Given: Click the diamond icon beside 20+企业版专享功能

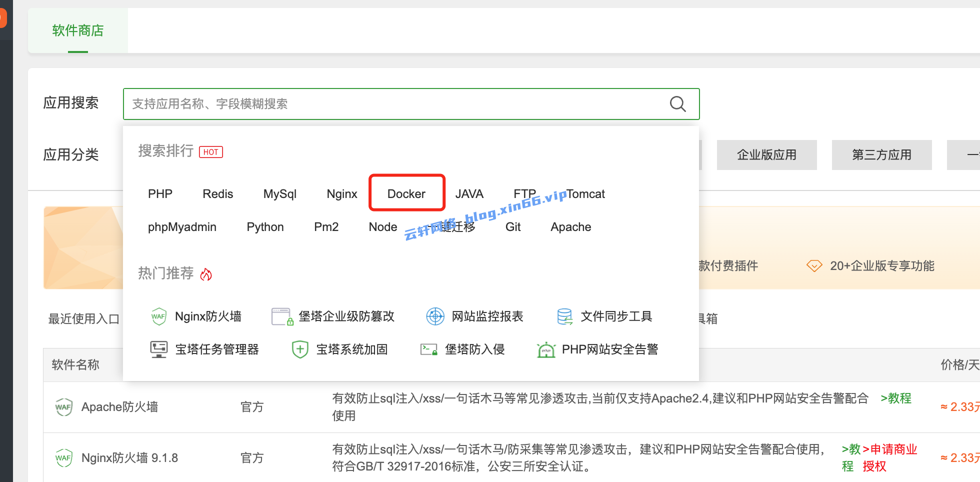Looking at the screenshot, I should (x=814, y=266).
